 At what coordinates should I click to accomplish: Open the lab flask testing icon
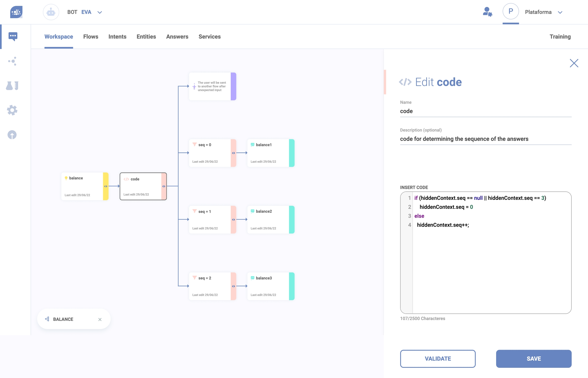tap(12, 86)
